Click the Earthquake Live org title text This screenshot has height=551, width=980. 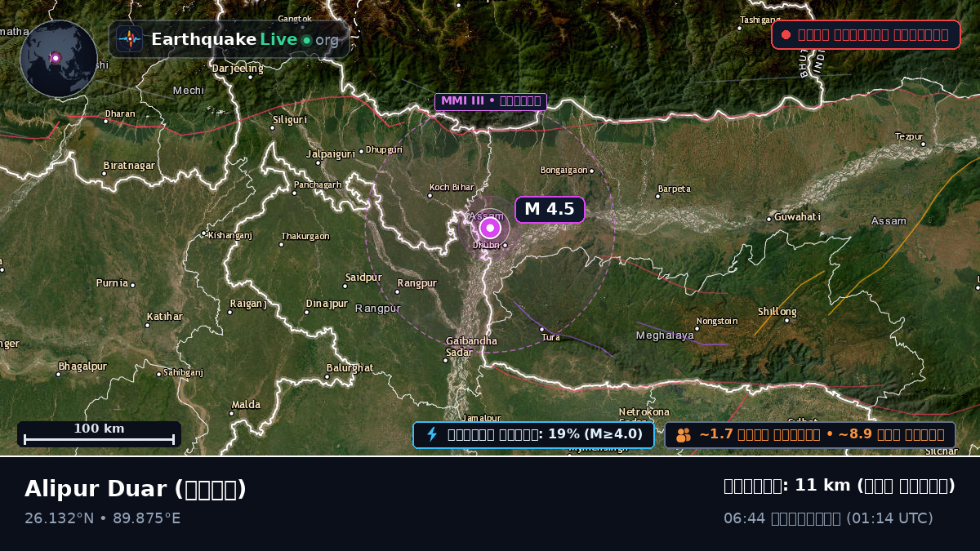[245, 39]
